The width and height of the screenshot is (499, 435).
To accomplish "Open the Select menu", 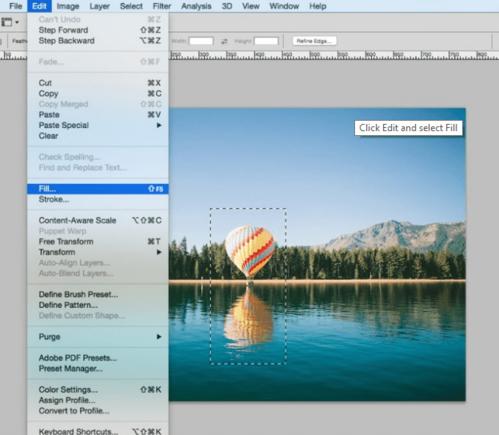I will (x=131, y=6).
